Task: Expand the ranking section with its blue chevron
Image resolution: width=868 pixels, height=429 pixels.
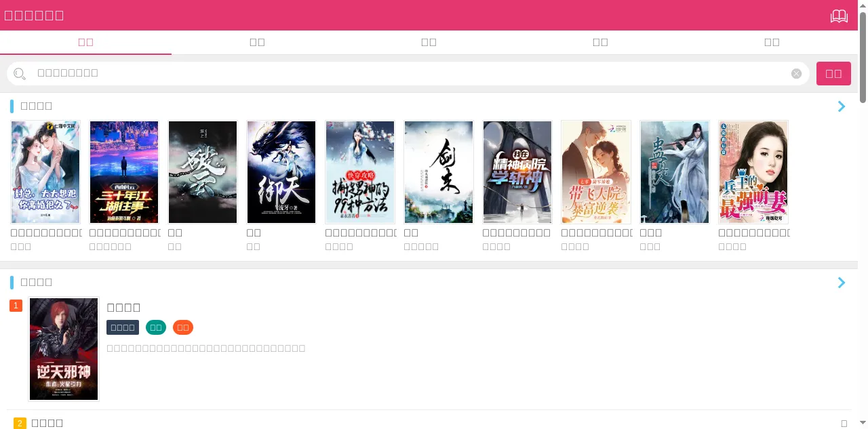Action: point(842,283)
